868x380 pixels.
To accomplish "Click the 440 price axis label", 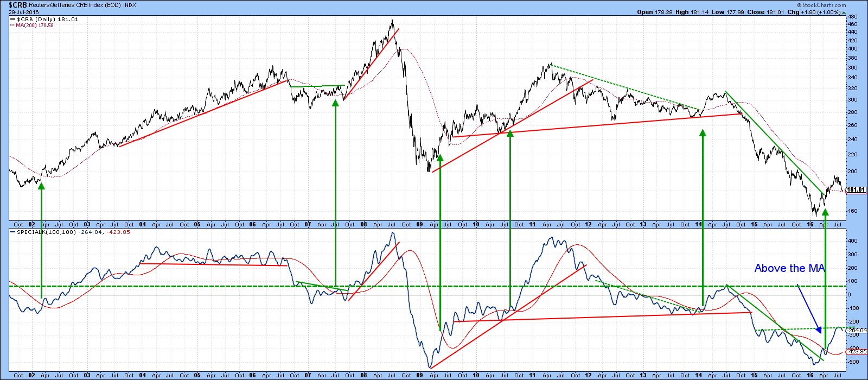I will pyautogui.click(x=852, y=32).
